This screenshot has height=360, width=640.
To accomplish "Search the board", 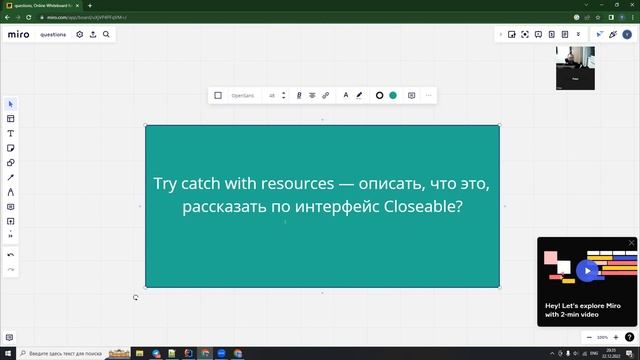I will click(x=106, y=35).
